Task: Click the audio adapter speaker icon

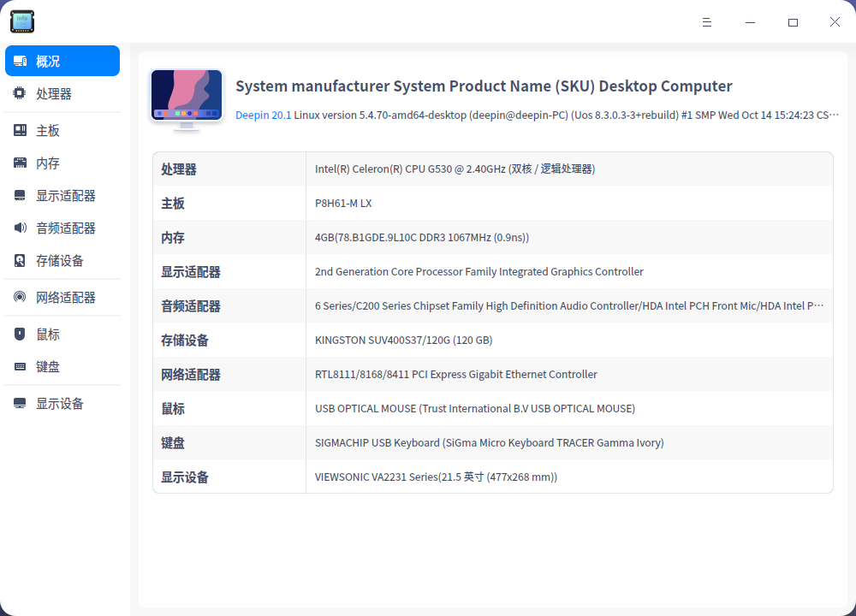Action: click(x=20, y=228)
